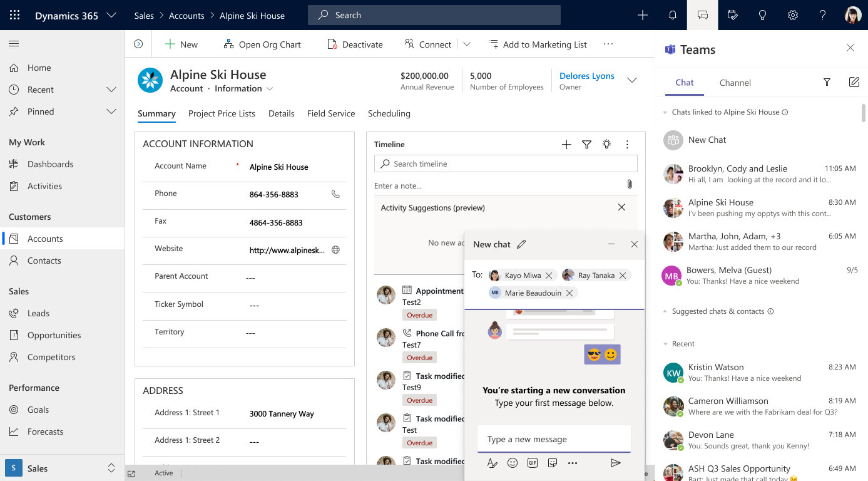This screenshot has height=481, width=868.
Task: Dismiss the Activity Suggestions card
Action: [621, 207]
